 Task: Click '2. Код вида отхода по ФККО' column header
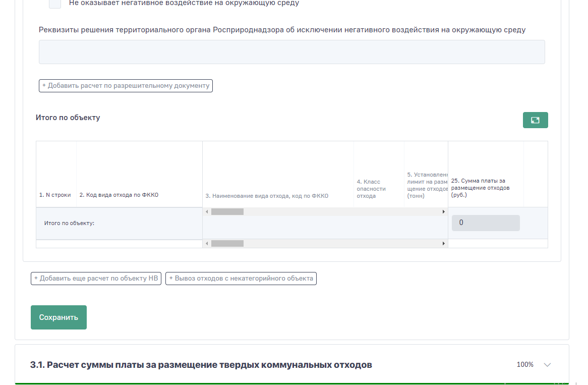point(119,195)
